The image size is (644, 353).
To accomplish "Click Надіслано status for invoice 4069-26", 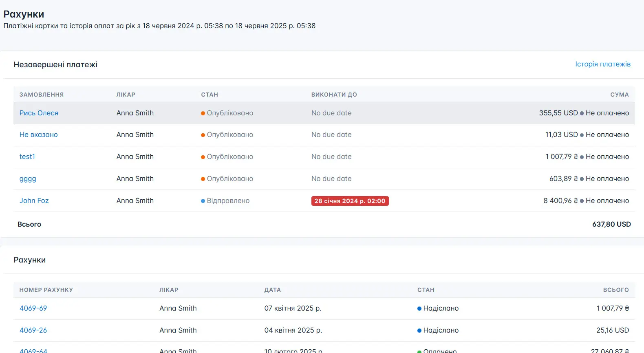I will pos(438,330).
